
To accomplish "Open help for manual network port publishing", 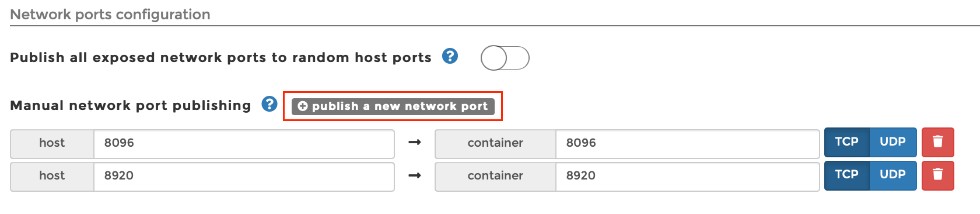I will pyautogui.click(x=269, y=105).
